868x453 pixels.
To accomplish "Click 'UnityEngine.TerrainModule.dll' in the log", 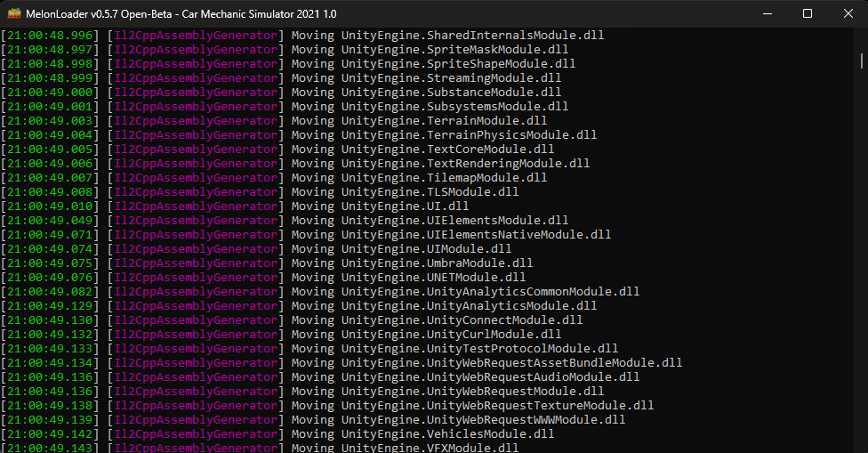I will click(444, 121).
